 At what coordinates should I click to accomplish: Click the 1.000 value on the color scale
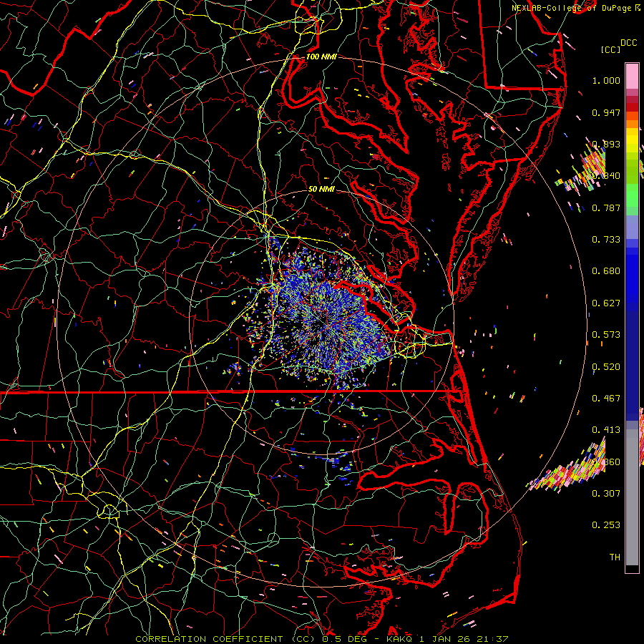(606, 80)
